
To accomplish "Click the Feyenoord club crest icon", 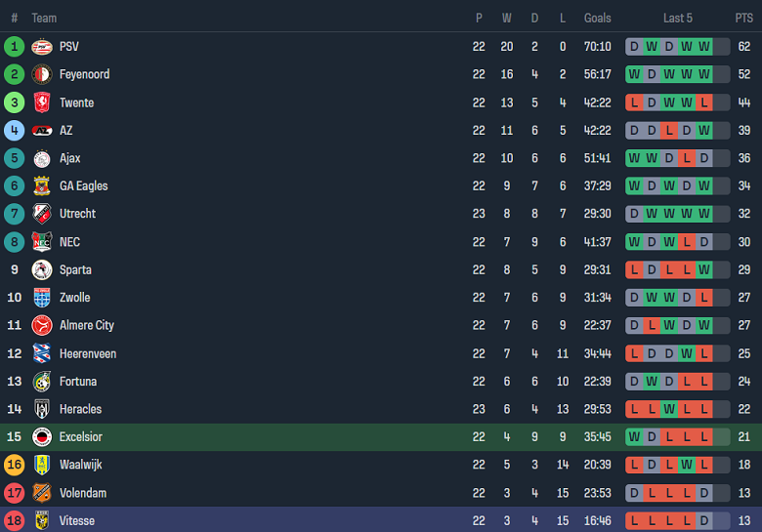I will point(41,74).
